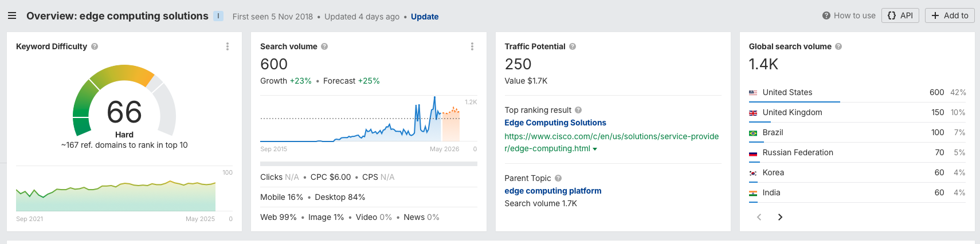Screen dimensions: 980x244
Task: Select the United States country row
Action: (x=787, y=92)
